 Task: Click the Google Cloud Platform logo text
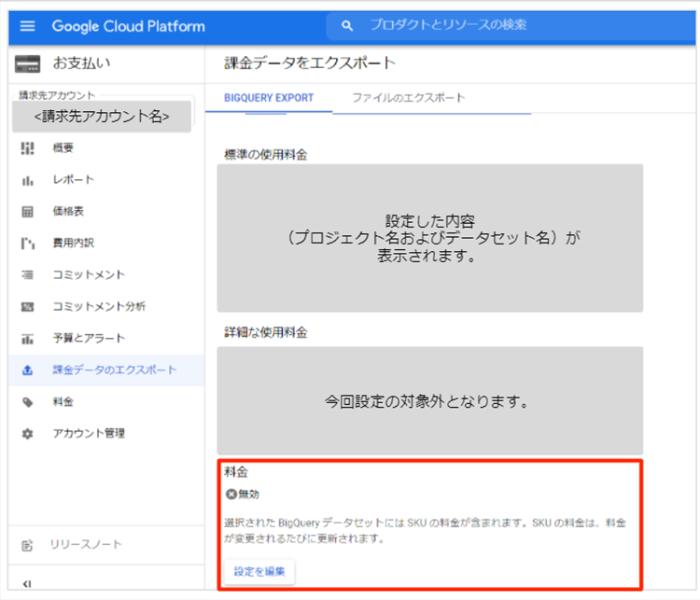(x=129, y=26)
